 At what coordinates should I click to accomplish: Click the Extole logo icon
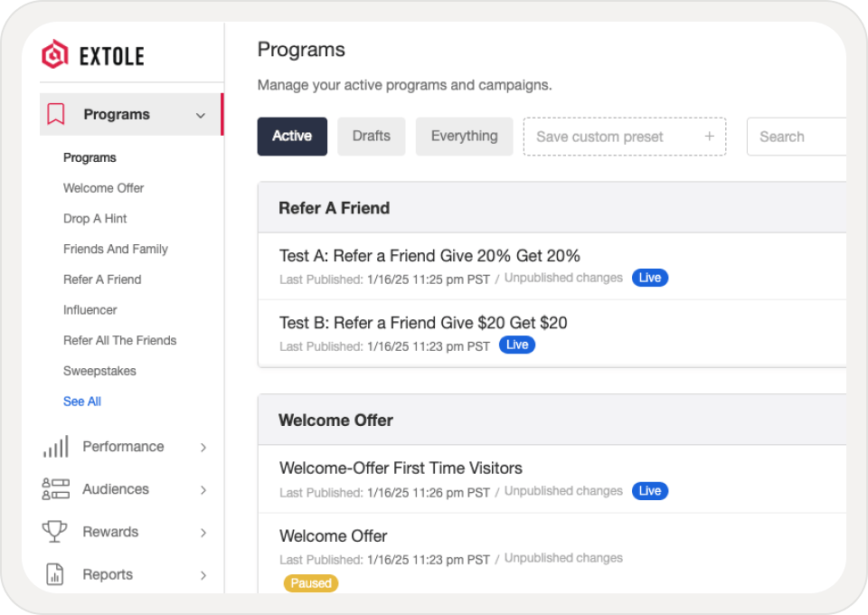pos(55,54)
